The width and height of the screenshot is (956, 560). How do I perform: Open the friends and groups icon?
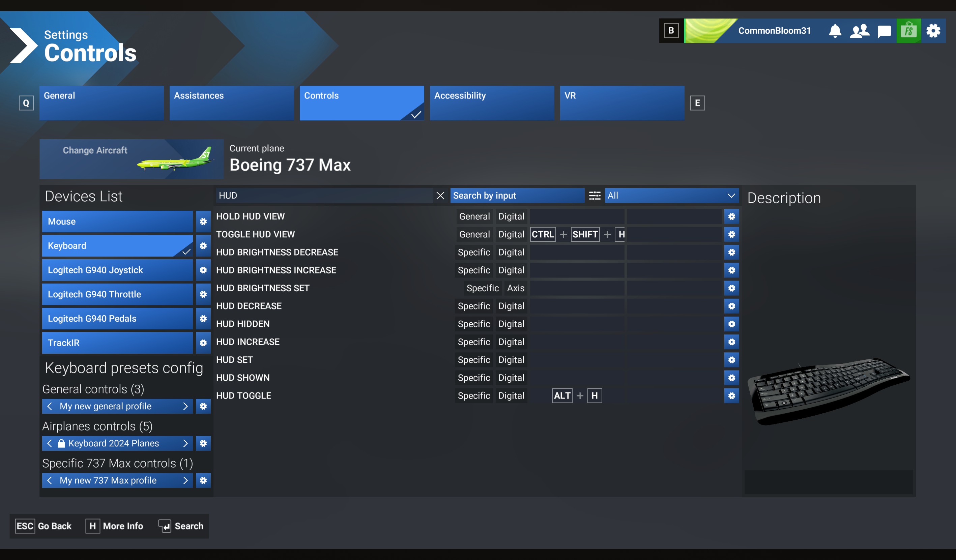[859, 31]
